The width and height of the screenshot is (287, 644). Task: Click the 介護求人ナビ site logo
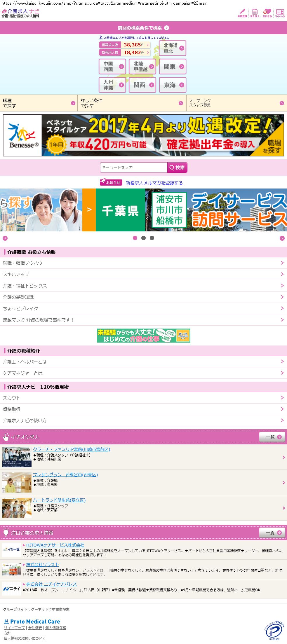click(x=20, y=13)
